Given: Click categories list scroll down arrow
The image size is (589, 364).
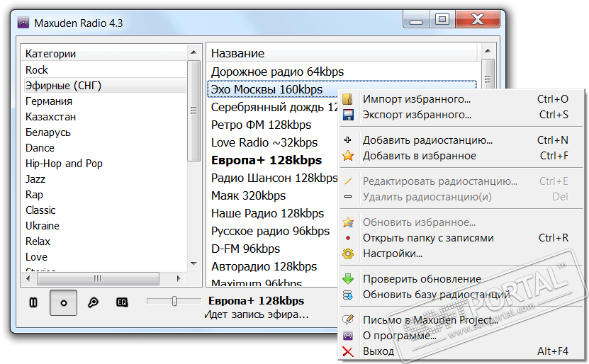Looking at the screenshot, I should point(193,264).
